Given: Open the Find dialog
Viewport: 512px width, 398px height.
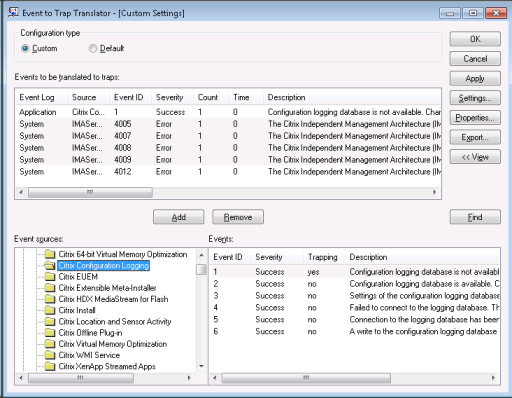Looking at the screenshot, I should pos(475,217).
